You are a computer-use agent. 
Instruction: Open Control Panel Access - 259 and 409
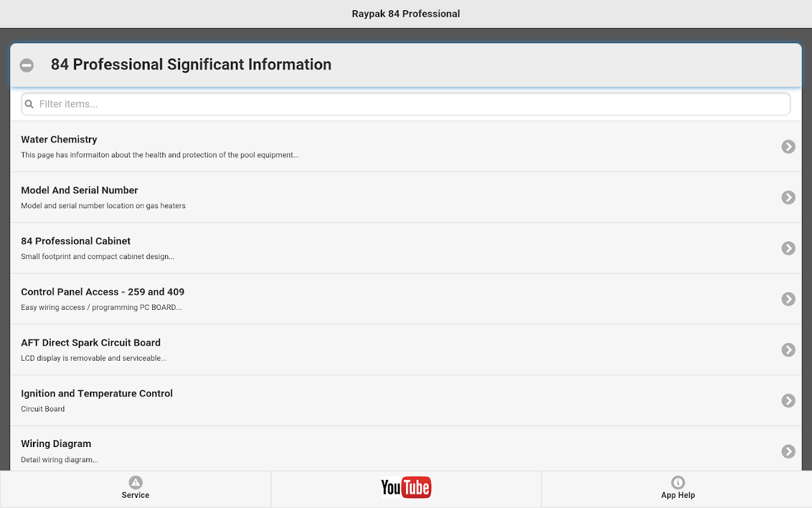pos(406,299)
